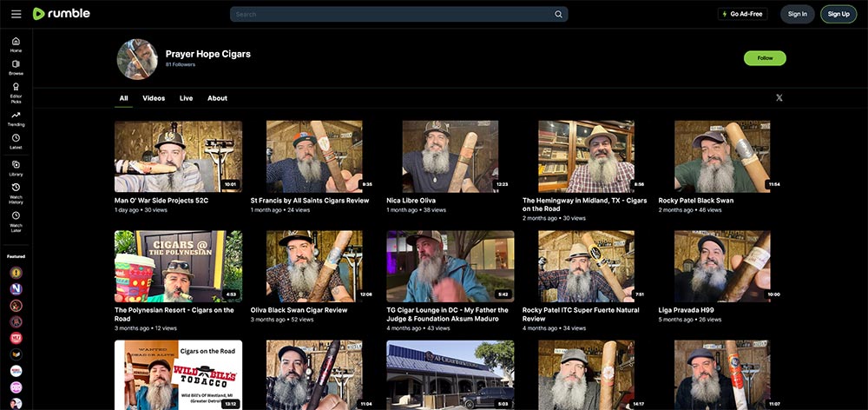
Task: Open the eighth Featured channel icon
Action: tap(16, 387)
